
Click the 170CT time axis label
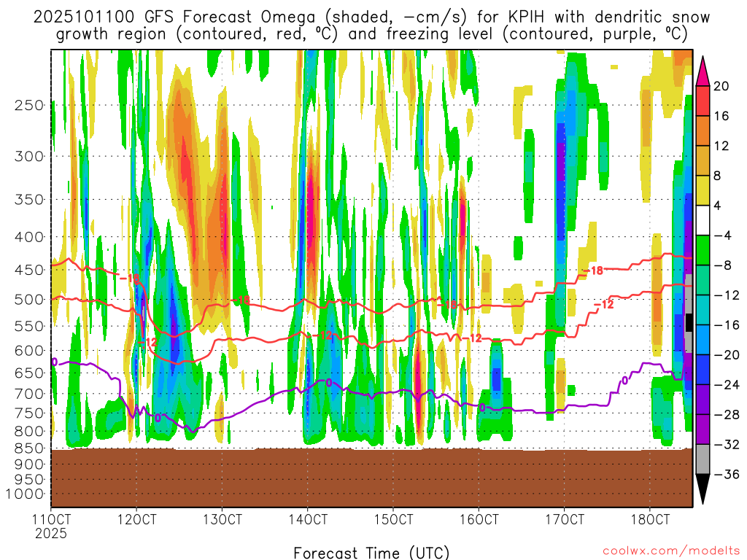click(564, 519)
